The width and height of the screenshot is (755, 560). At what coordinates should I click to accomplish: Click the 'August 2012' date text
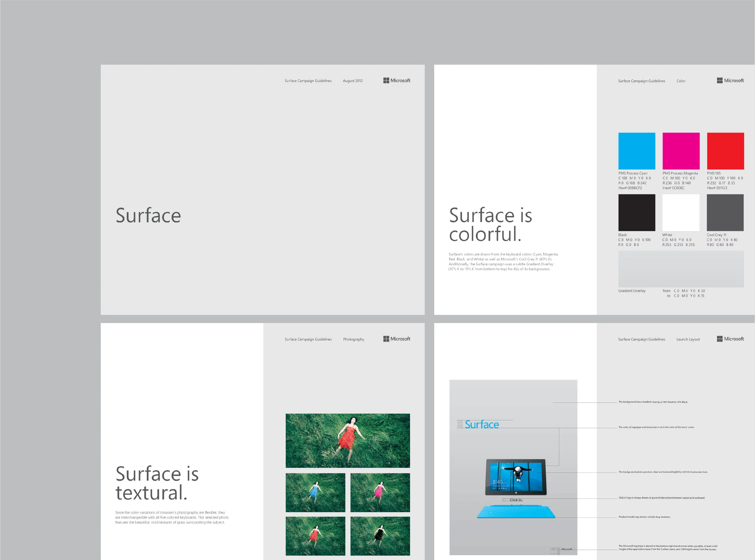tap(353, 81)
